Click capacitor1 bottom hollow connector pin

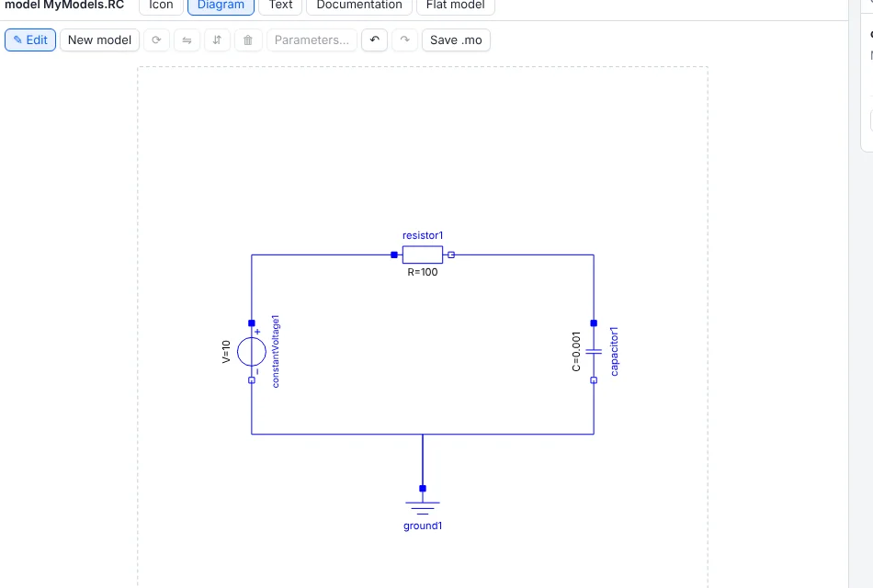(x=594, y=380)
